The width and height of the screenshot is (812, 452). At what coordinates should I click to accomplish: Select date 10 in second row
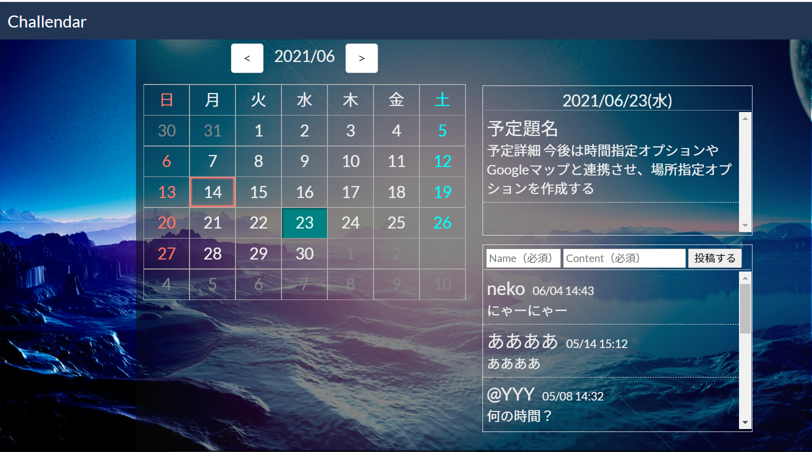point(351,162)
